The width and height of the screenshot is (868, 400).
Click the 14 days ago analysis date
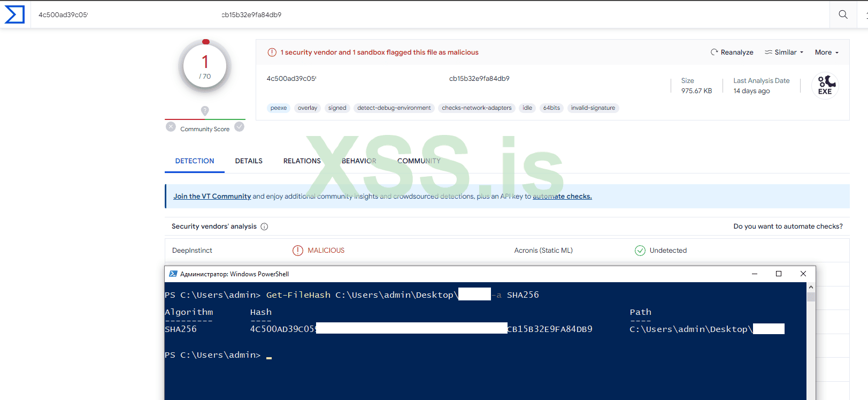pyautogui.click(x=751, y=91)
